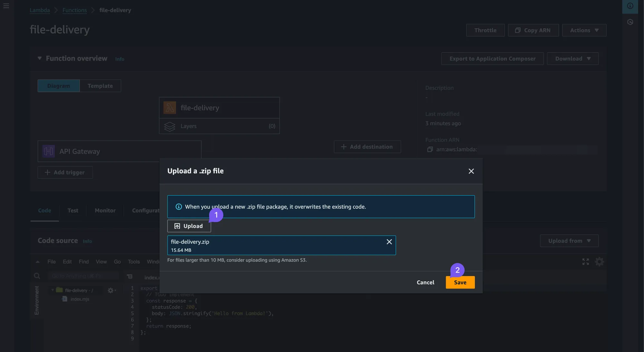Open the Find menu in code editor
644x352 pixels.
[84, 262]
